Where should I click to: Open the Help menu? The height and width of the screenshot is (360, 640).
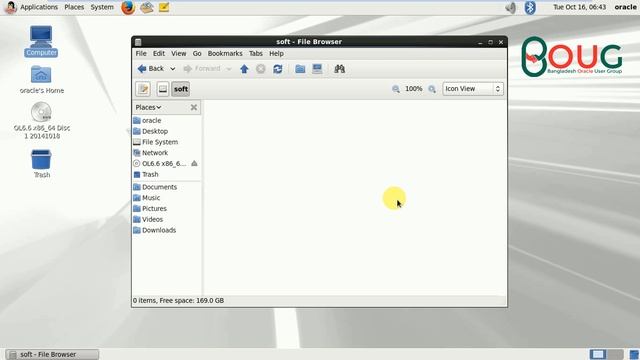[276, 53]
